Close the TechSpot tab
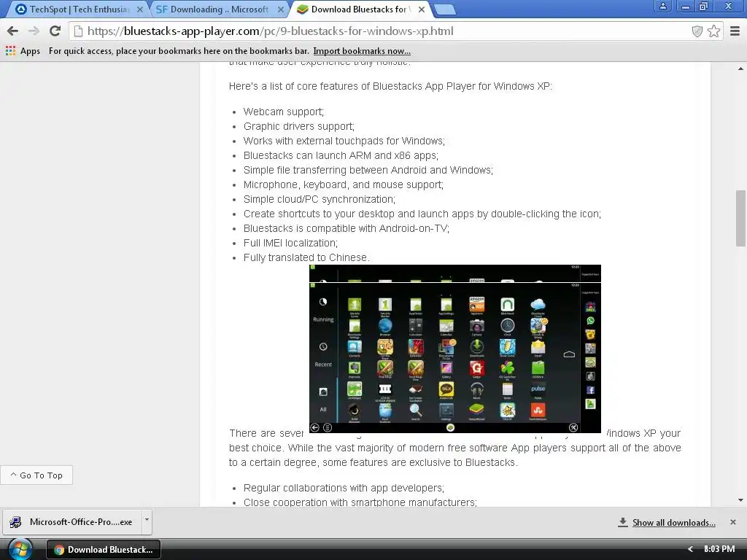Viewport: 747px width, 560px height. 139,9
